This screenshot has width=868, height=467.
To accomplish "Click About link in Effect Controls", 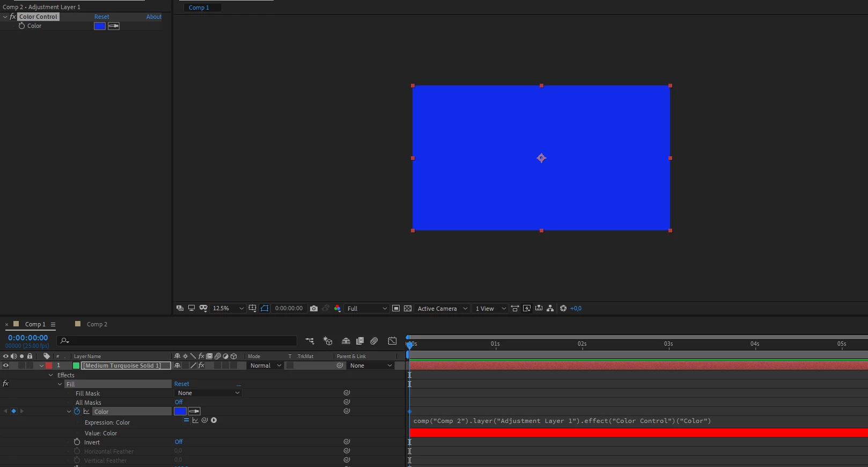I will 154,17.
